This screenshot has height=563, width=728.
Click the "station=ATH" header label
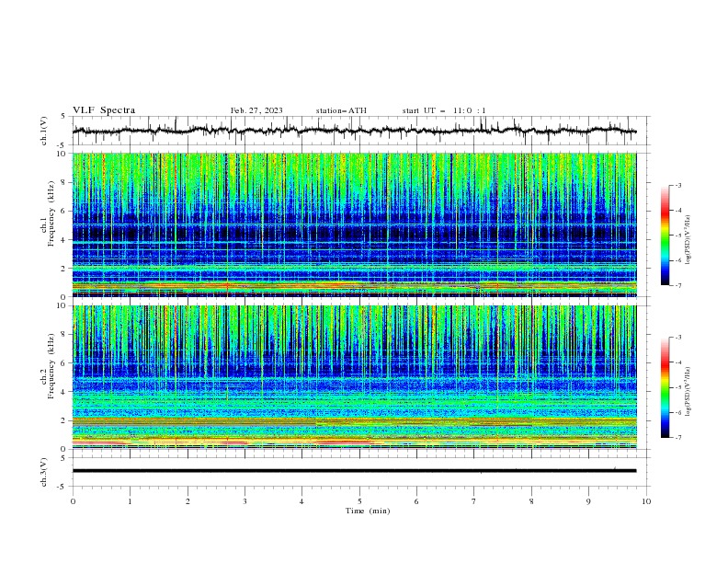coord(341,110)
